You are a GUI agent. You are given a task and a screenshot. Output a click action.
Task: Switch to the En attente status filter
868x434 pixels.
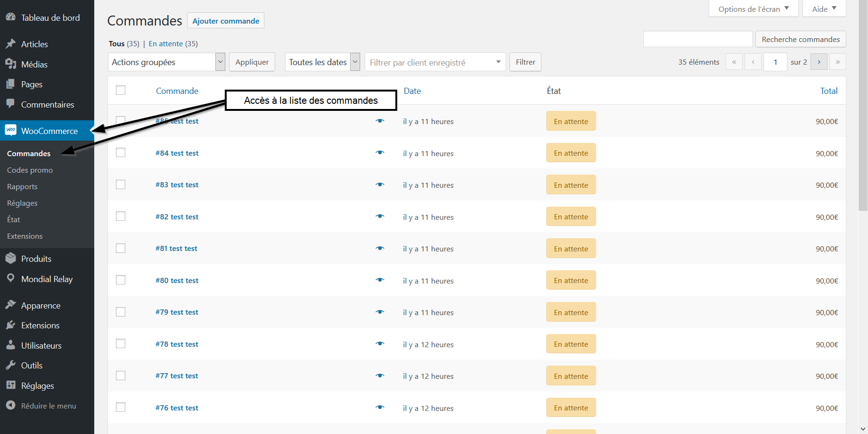[x=165, y=44]
